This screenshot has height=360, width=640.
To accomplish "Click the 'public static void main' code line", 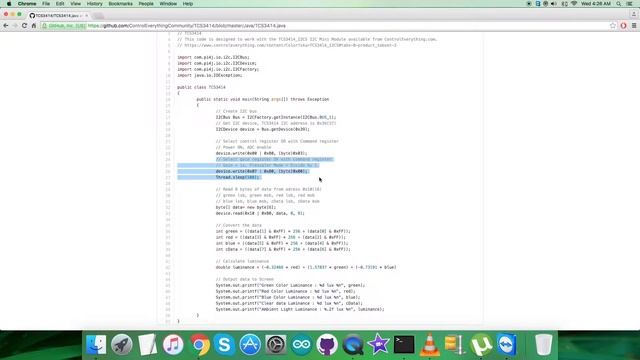I will pos(262,99).
